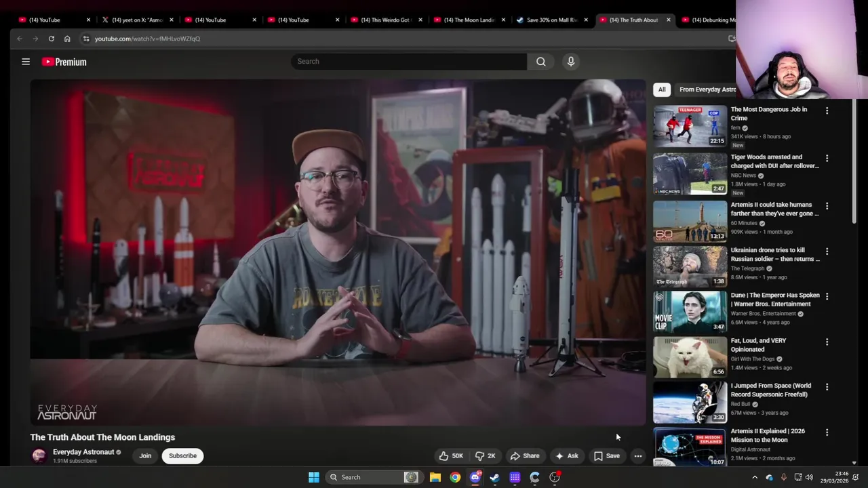The height and width of the screenshot is (488, 868).
Task: Open options for Tiger Woods arrested video
Action: point(827,158)
